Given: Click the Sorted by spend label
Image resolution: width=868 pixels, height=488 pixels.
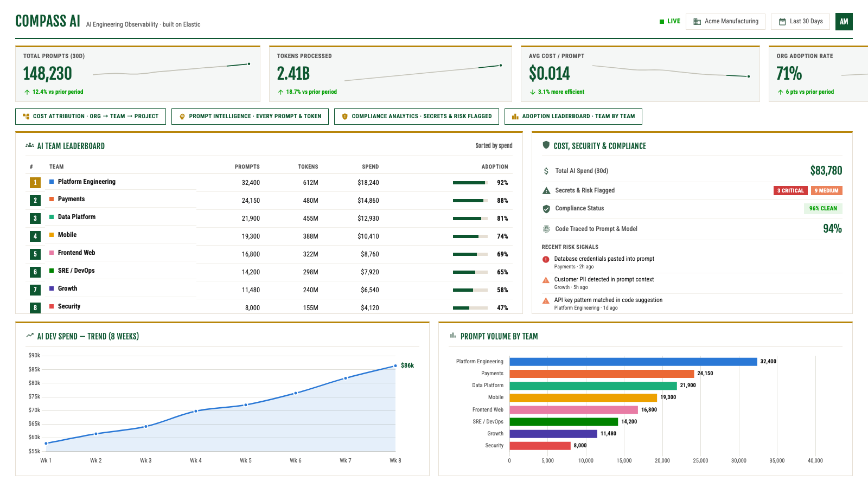Looking at the screenshot, I should 494,145.
